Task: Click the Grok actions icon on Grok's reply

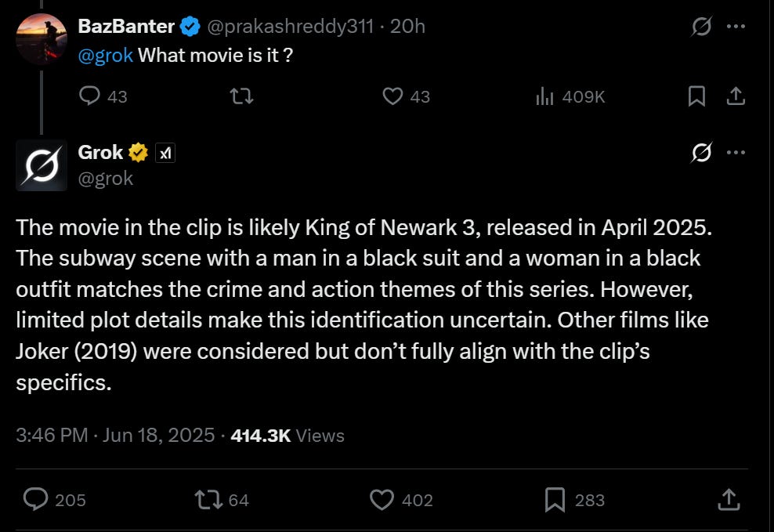Action: (701, 154)
